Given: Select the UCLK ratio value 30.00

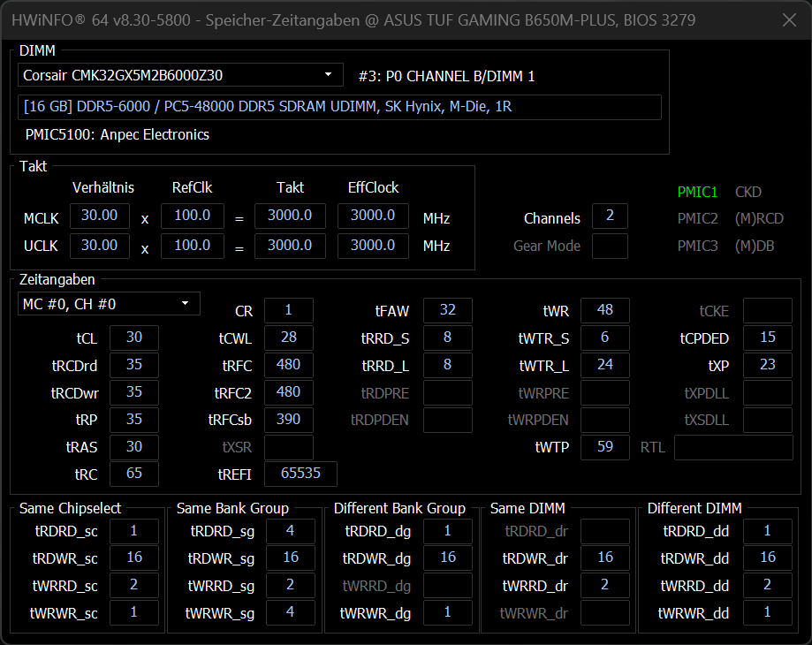Looking at the screenshot, I should click(x=99, y=246).
